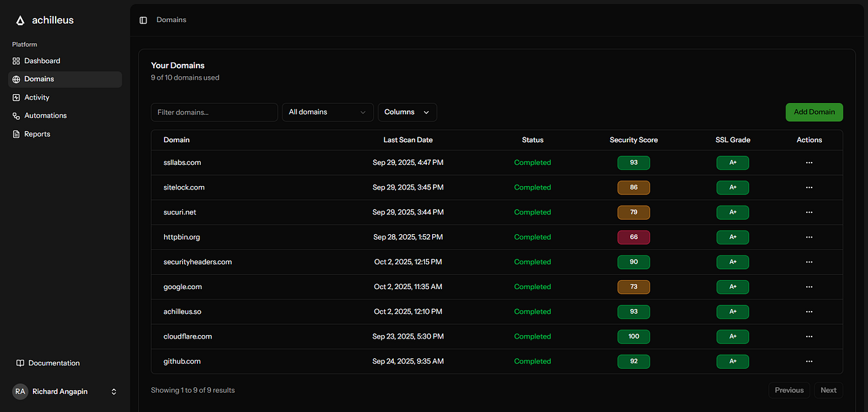The image size is (868, 412).
Task: Open actions menu for securityheaders.com
Action: point(809,262)
